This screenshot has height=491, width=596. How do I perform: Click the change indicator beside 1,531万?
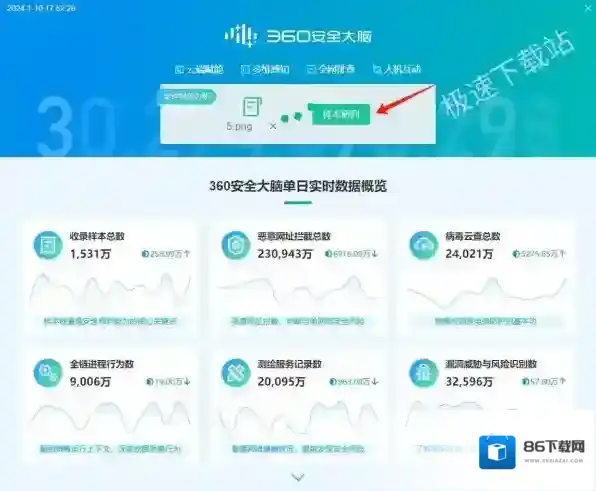tap(166, 254)
